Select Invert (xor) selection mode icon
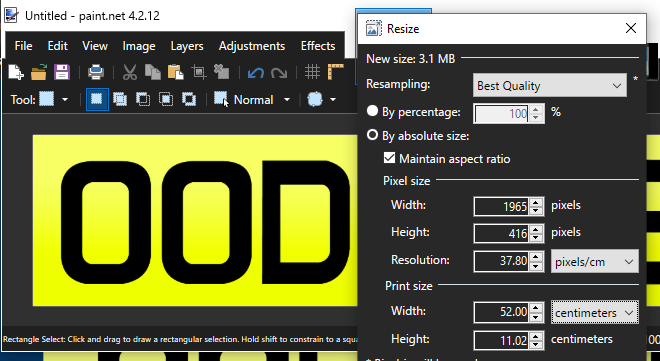Image resolution: width=660 pixels, height=361 pixels. coord(189,99)
